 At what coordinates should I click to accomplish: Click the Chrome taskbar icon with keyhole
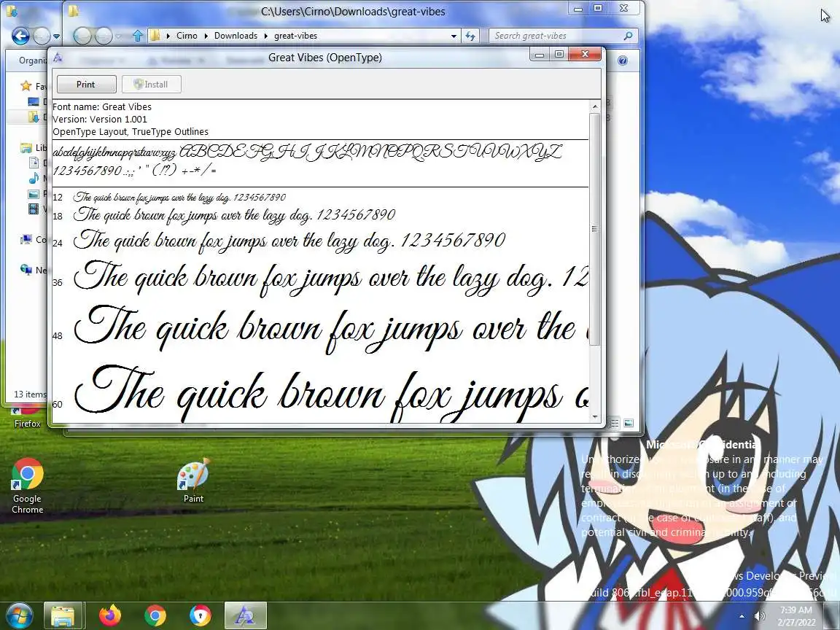tap(201, 615)
